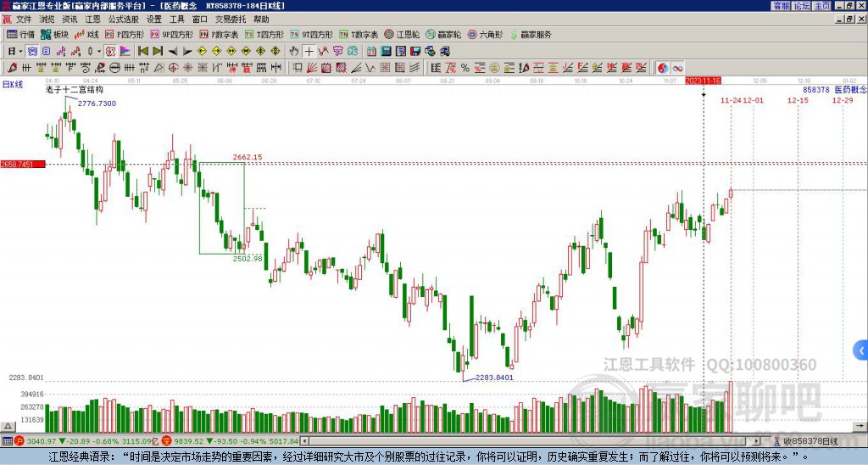Open the 资讯 menu

[70, 20]
